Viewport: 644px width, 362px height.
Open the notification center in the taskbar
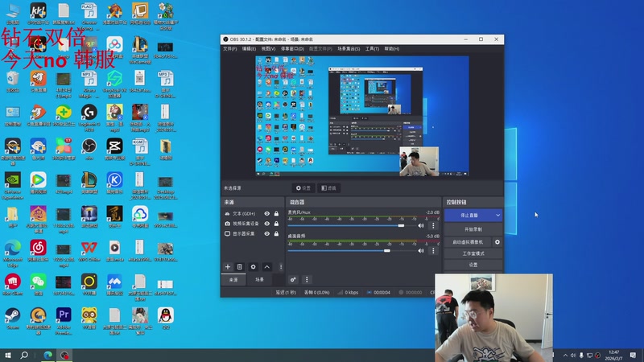click(633, 355)
